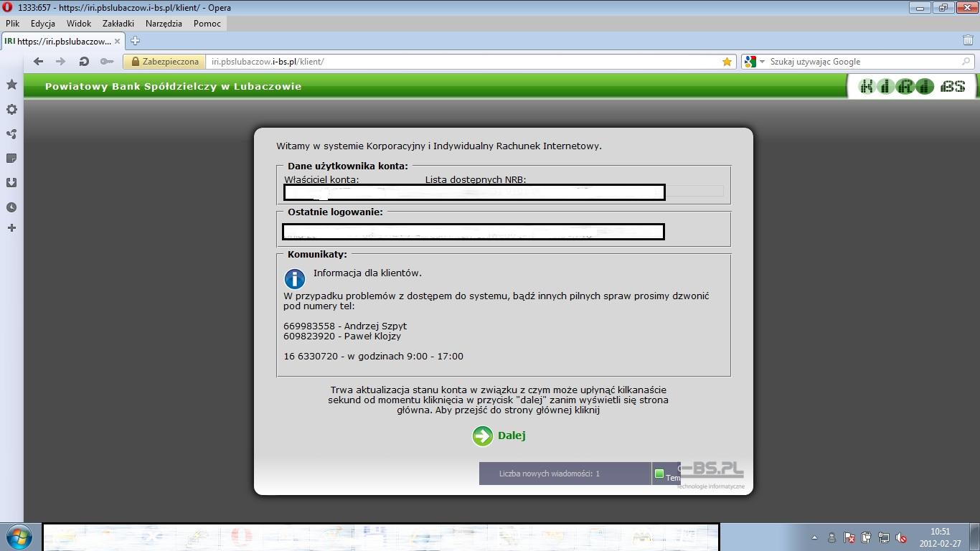This screenshot has height=551, width=980.
Task: Add a panel with sidebar plus
Action: pos(11,228)
